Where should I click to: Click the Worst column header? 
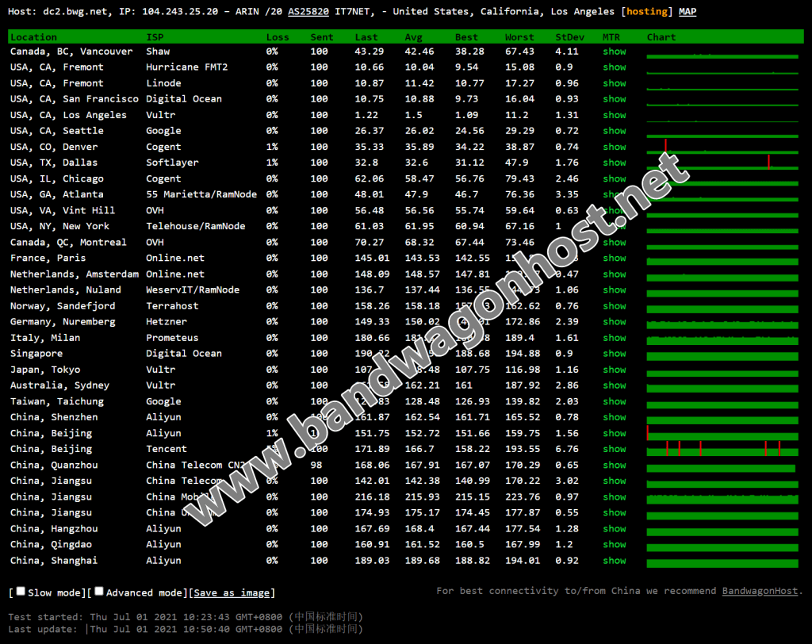(519, 36)
